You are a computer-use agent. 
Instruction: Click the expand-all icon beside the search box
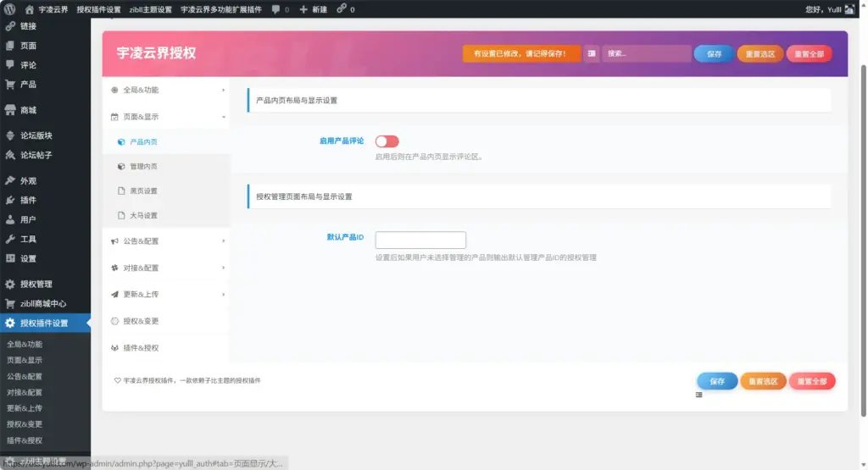[592, 53]
